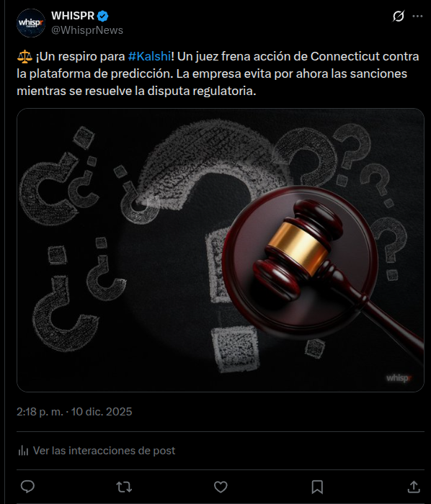The width and height of the screenshot is (431, 504).
Task: Open the #Kalshi hashtag
Action: pos(149,56)
